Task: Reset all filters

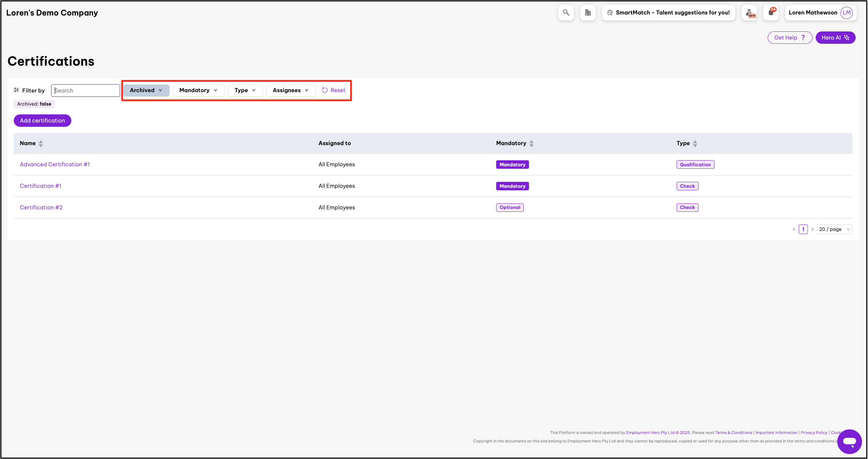Action: [x=334, y=90]
